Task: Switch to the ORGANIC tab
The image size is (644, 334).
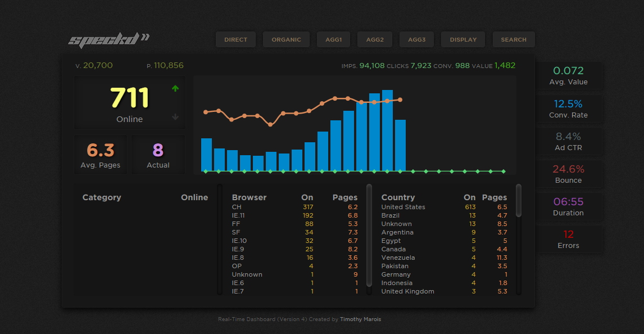Action: point(286,39)
